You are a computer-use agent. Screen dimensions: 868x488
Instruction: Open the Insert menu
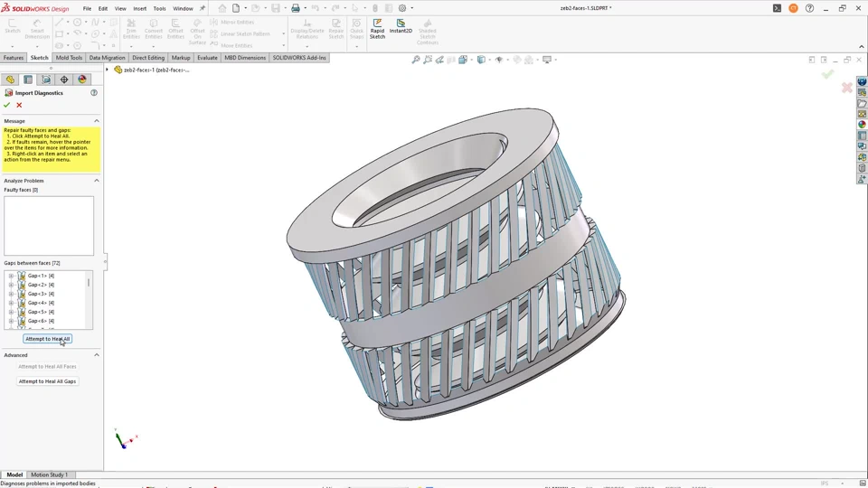(139, 8)
